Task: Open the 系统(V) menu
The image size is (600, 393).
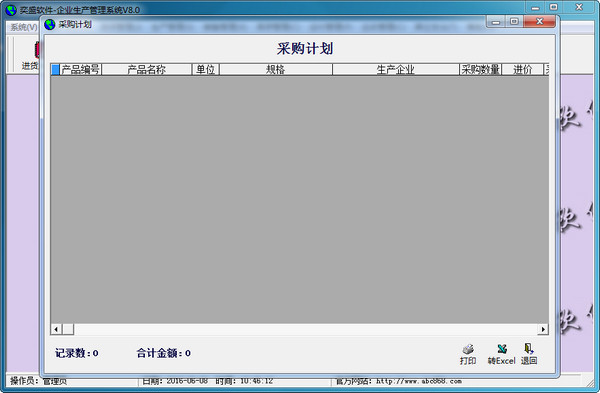Action: click(x=24, y=27)
